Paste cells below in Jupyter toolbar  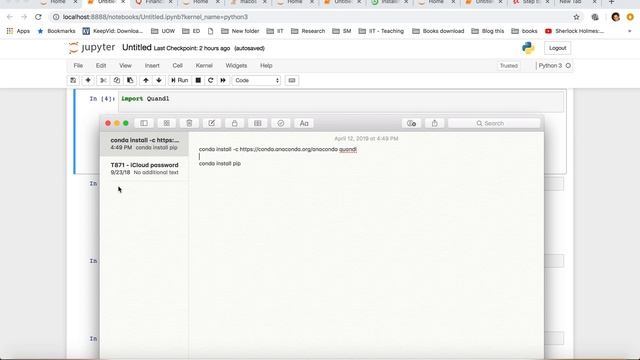(x=130, y=80)
